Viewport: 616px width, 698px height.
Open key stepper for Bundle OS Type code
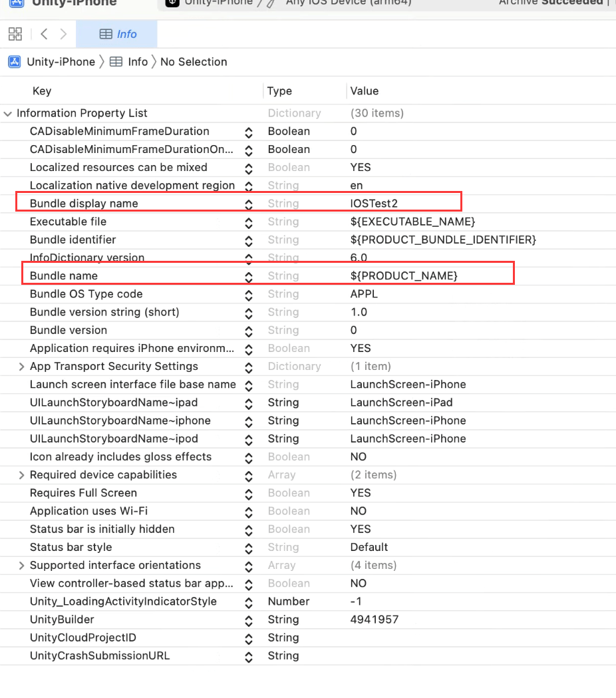click(249, 295)
